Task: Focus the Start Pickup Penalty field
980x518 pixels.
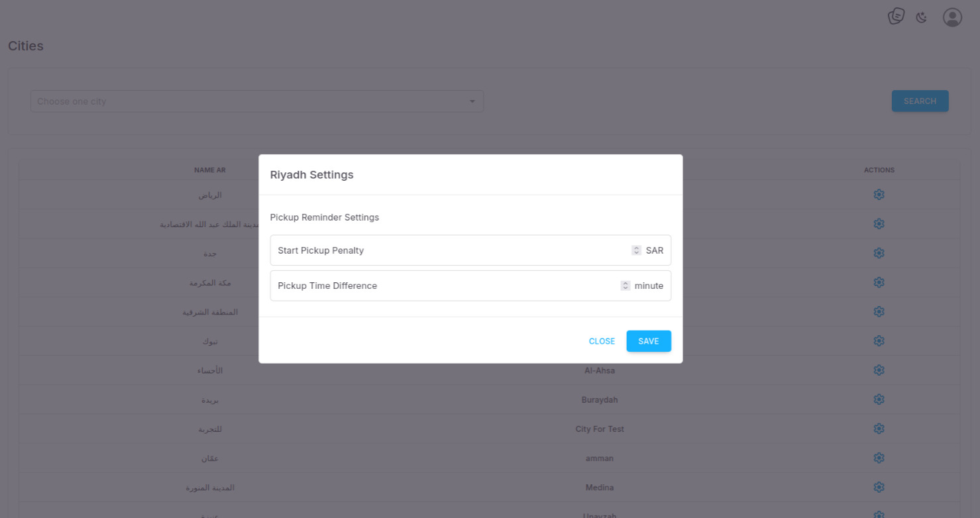Action: (x=470, y=250)
